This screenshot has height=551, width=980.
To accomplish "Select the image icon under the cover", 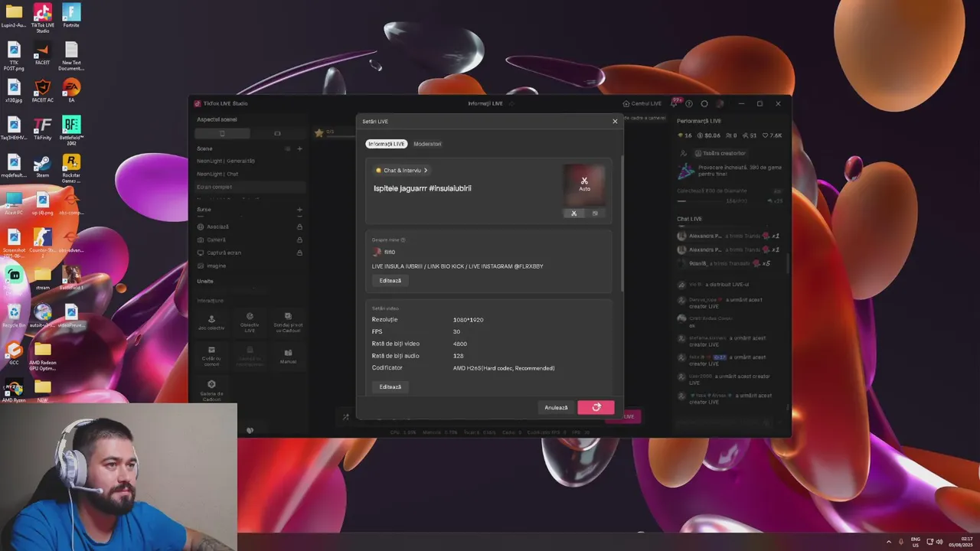I will coord(595,214).
